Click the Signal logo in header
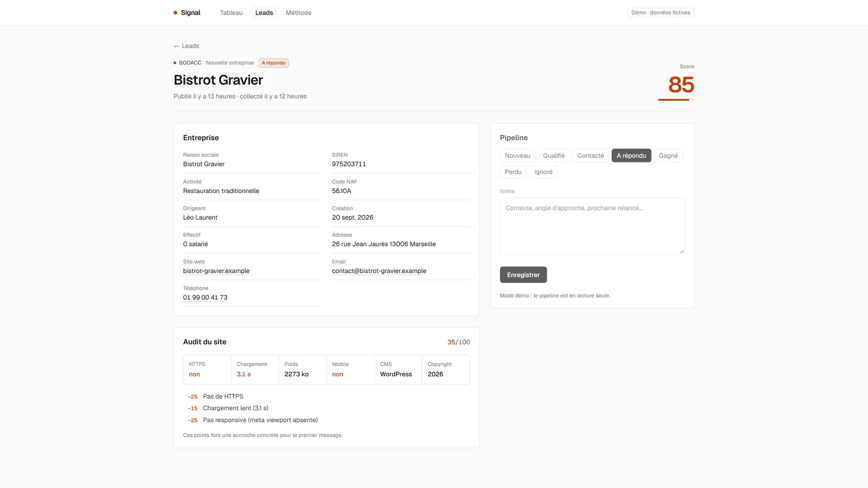Image resolution: width=868 pixels, height=488 pixels. 187,12
